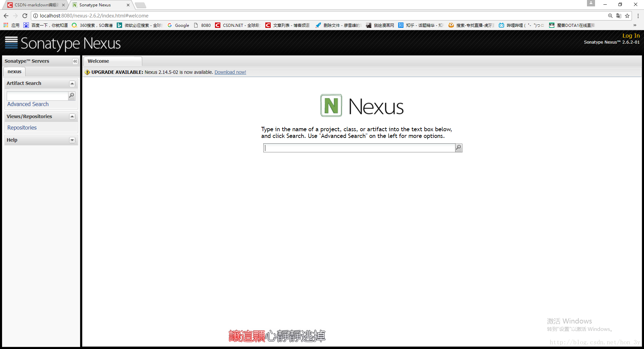Viewport: 644px width, 349px height.
Task: Click the Download now! upgrade link
Action: (230, 72)
